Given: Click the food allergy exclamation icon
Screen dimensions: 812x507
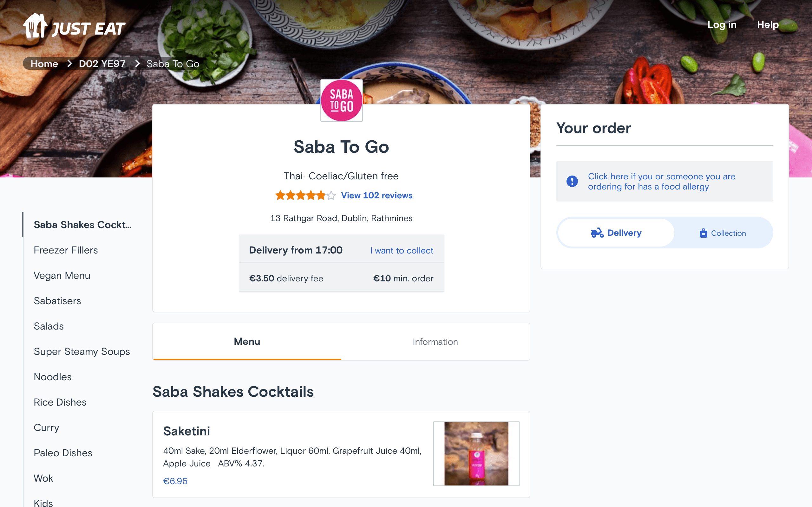Looking at the screenshot, I should pos(572,181).
